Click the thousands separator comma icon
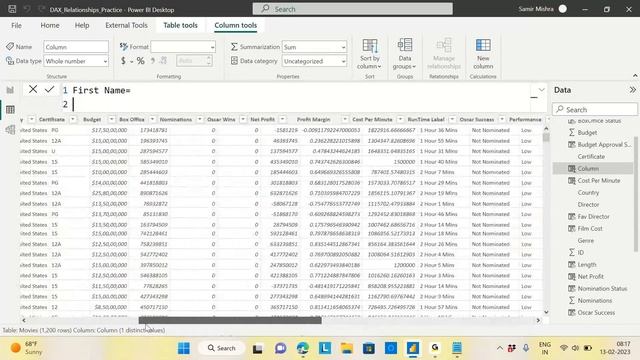 [x=152, y=61]
